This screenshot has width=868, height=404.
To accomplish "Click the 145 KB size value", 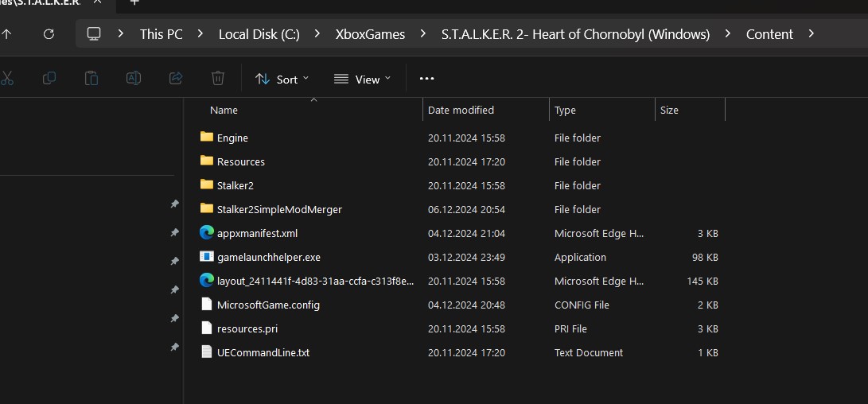I will 703,282.
